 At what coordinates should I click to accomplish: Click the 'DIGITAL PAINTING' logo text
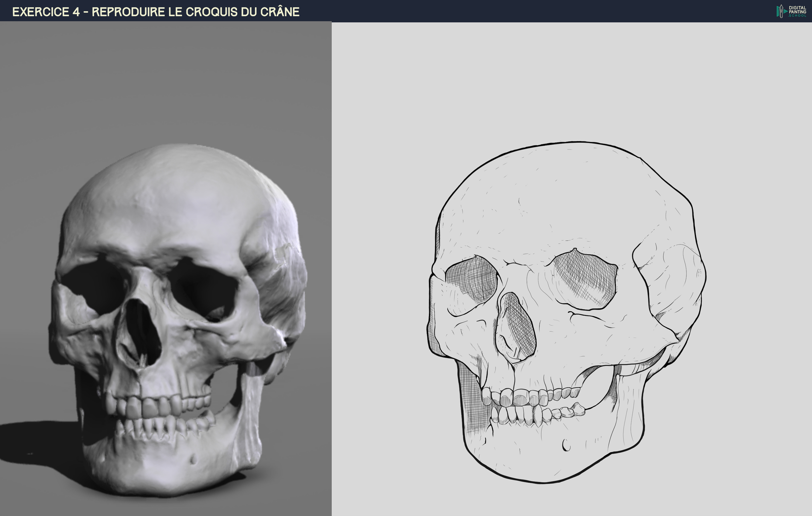coord(797,10)
